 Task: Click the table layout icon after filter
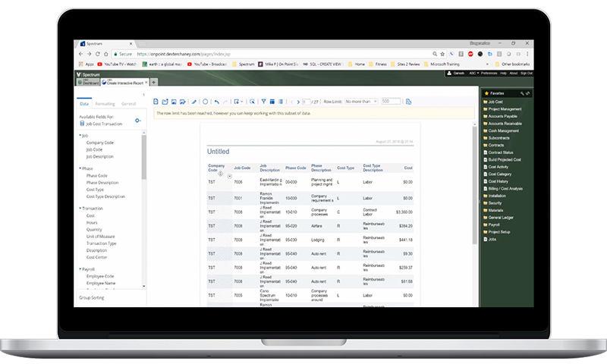[x=272, y=102]
